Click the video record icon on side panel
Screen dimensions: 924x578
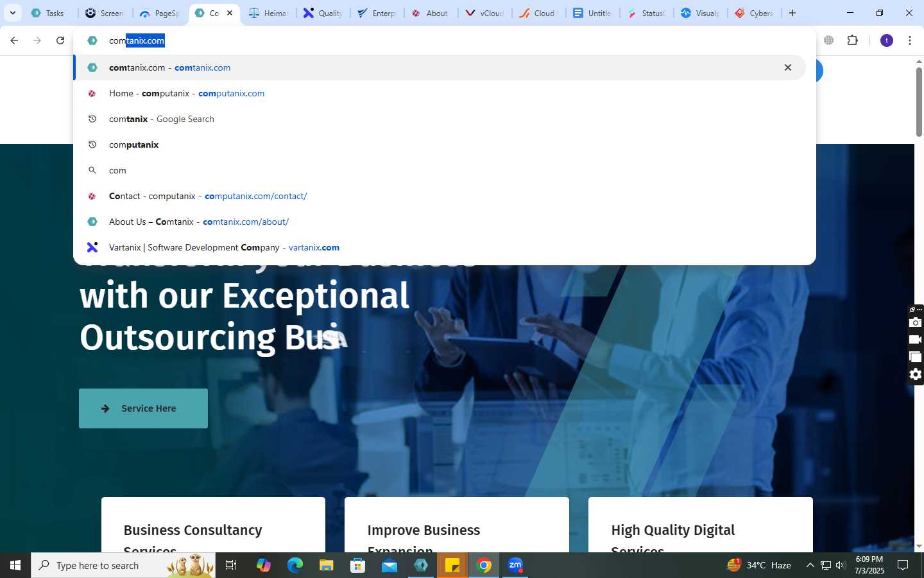[x=916, y=340]
